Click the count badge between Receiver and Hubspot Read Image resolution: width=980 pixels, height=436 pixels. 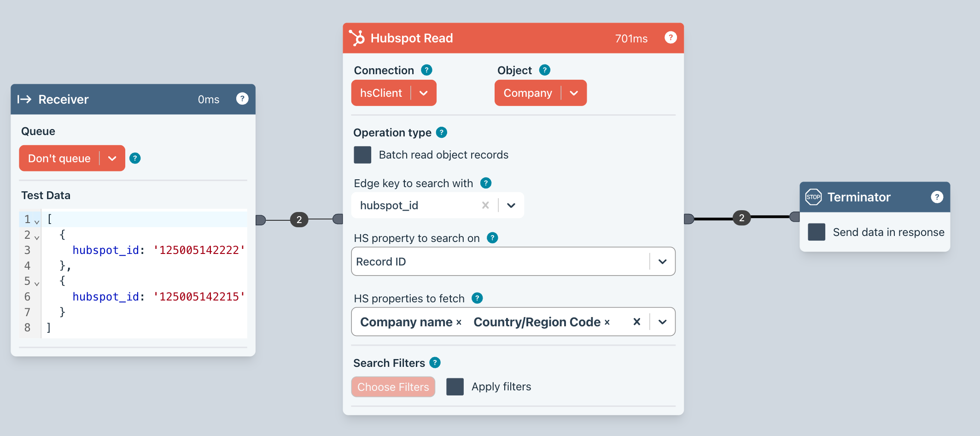pyautogui.click(x=299, y=219)
